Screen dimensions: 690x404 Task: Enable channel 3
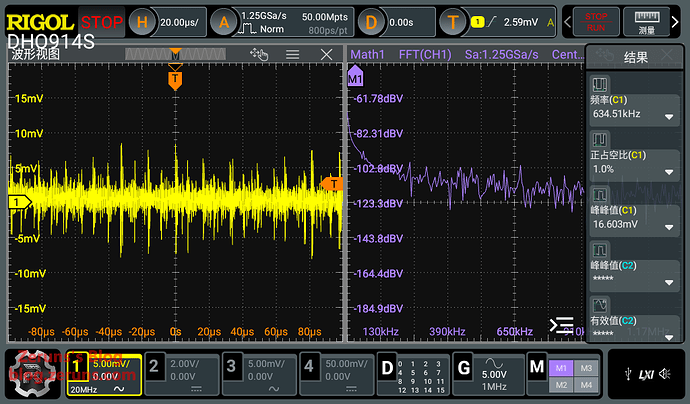click(231, 366)
